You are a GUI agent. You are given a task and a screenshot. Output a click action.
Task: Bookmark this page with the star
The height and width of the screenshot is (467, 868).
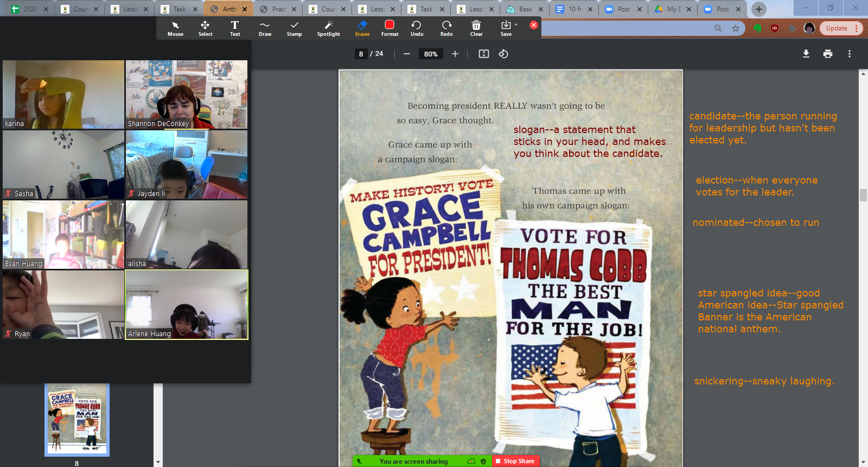point(736,28)
